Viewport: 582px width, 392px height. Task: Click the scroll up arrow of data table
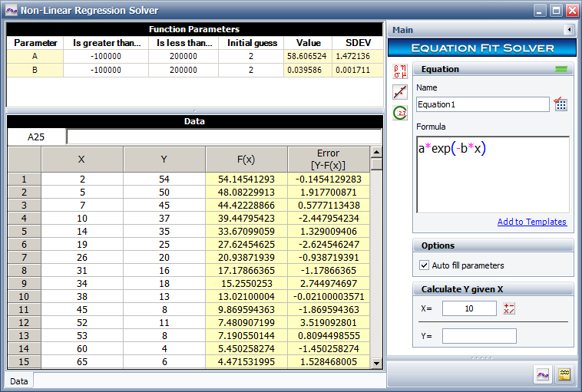[376, 152]
